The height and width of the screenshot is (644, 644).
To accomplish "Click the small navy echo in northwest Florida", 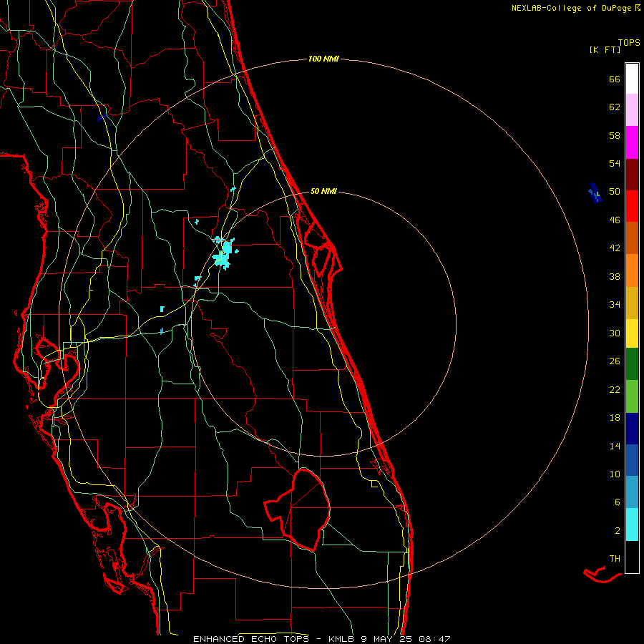I will coord(102,117).
